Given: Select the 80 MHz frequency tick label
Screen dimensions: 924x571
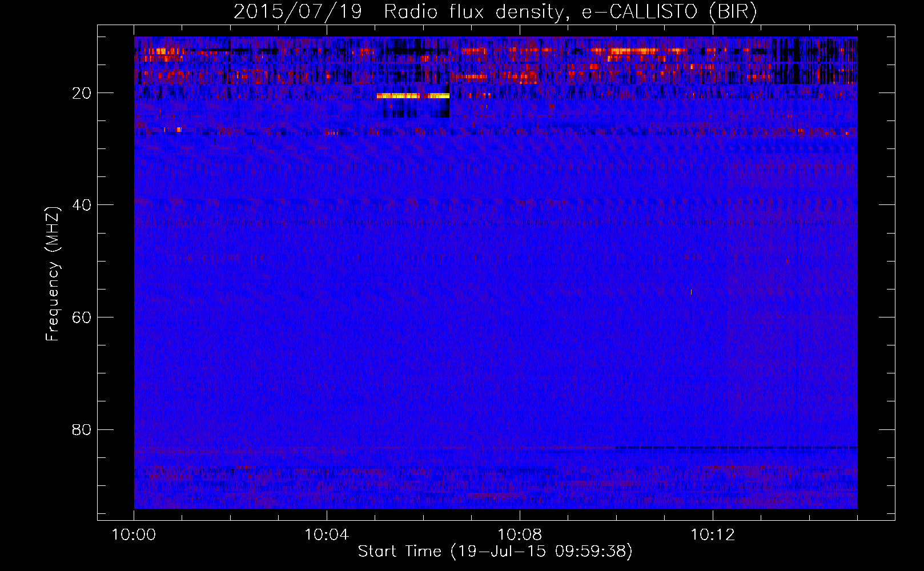Looking at the screenshot, I should click(x=82, y=429).
